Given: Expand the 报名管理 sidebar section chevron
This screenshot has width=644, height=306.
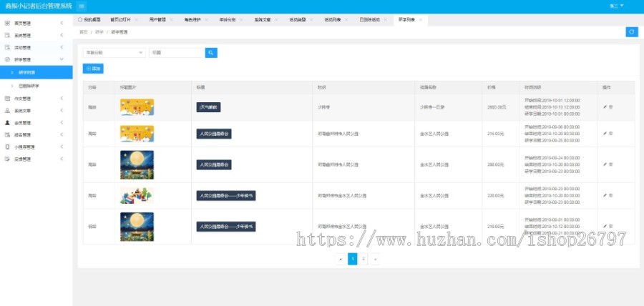Looking at the screenshot, I should point(62,134).
